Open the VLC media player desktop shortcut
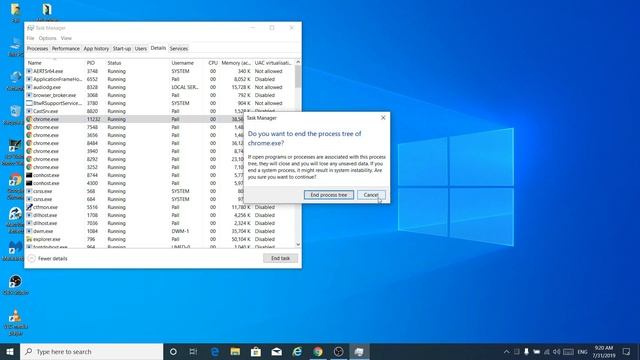640x360 pixels. (16, 322)
